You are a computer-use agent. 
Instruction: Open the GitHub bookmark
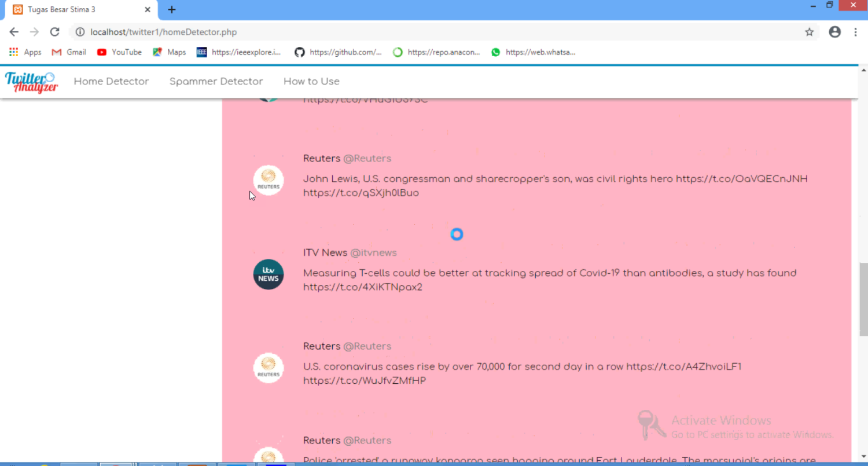[x=339, y=52]
